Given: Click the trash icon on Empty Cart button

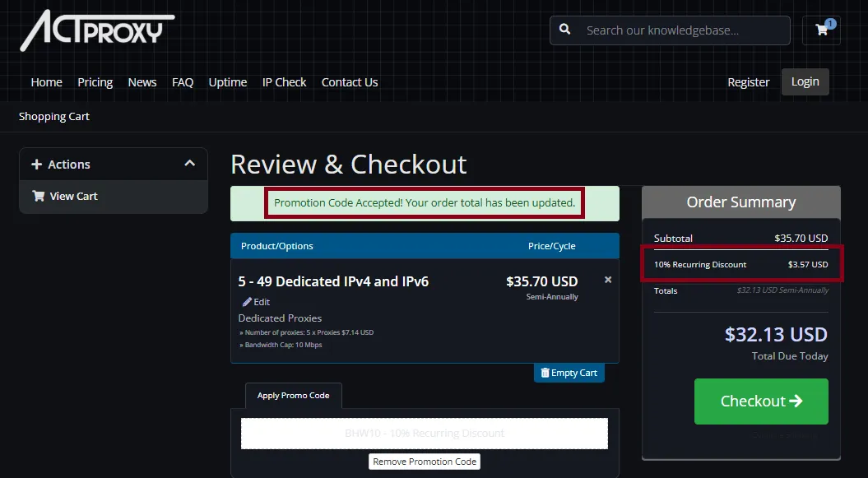Looking at the screenshot, I should [x=545, y=373].
